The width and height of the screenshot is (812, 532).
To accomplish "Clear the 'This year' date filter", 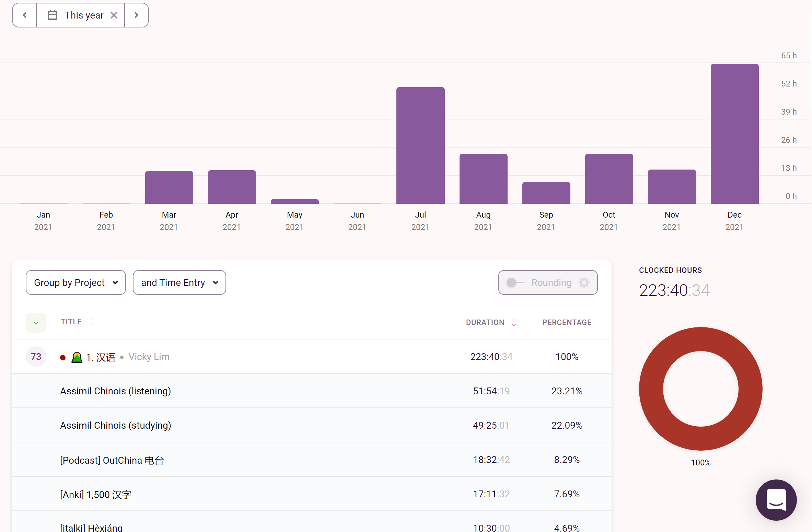I will [x=114, y=15].
